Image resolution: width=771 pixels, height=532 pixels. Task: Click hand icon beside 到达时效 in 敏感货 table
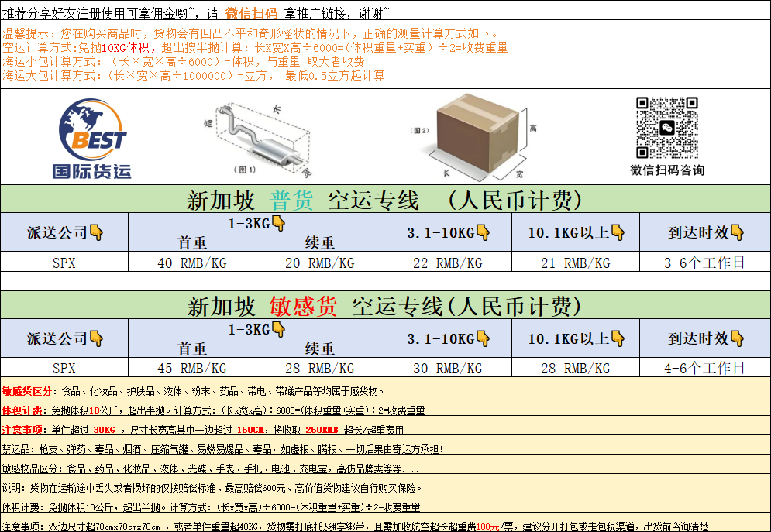736,338
